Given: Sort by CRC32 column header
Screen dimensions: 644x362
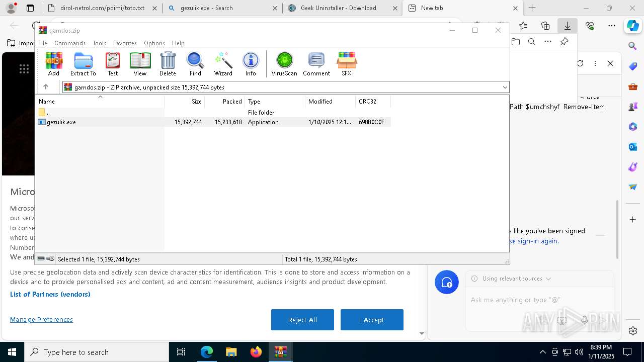Looking at the screenshot, I should pos(373,102).
